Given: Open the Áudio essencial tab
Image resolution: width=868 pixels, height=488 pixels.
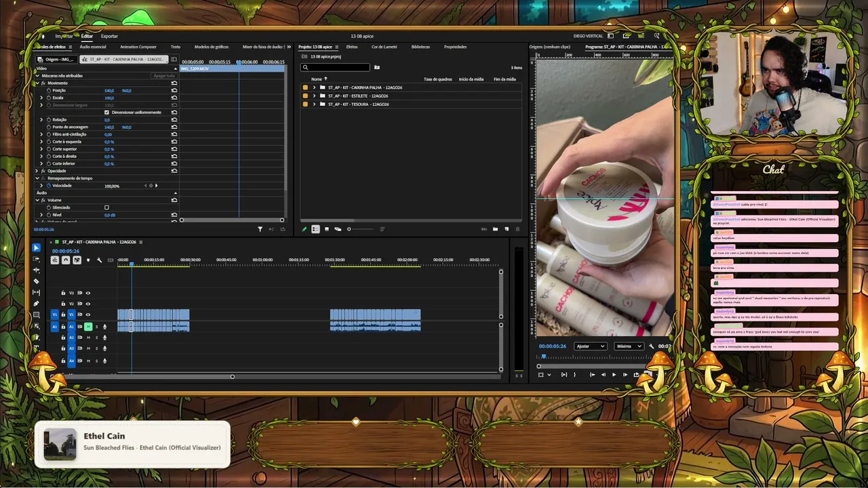Looking at the screenshot, I should [93, 47].
